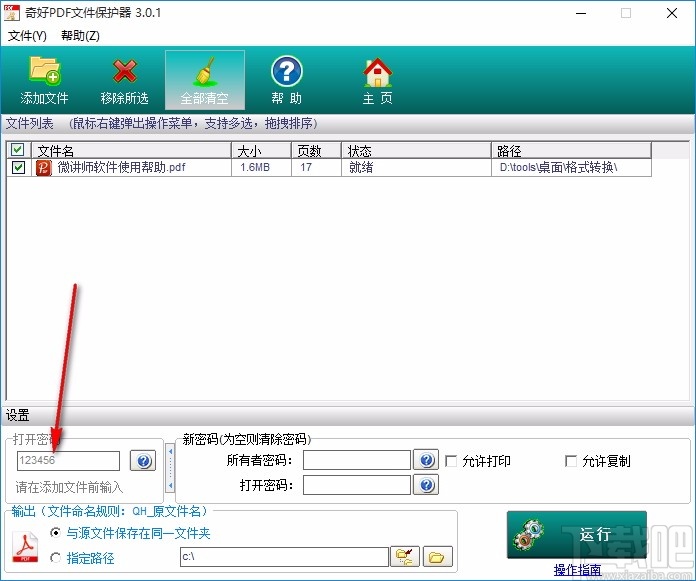Click help icon beside 123456 password field
Image resolution: width=696 pixels, height=581 pixels.
[143, 460]
